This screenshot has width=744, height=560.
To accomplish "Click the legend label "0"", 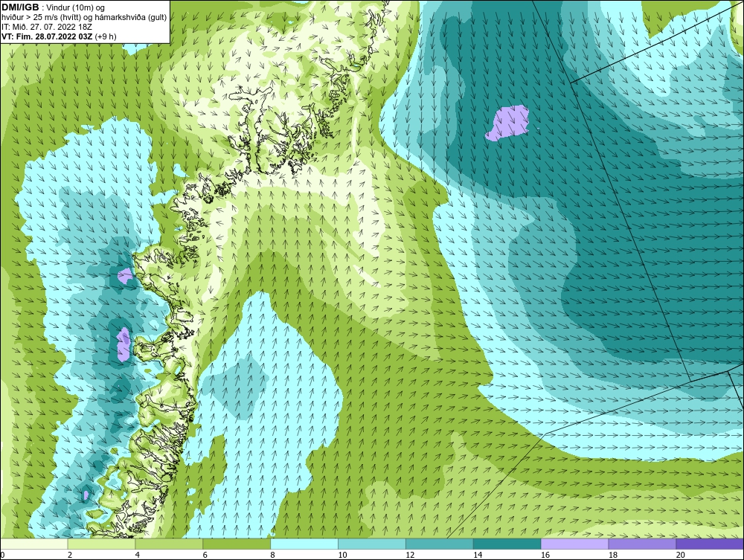I will [2, 555].
